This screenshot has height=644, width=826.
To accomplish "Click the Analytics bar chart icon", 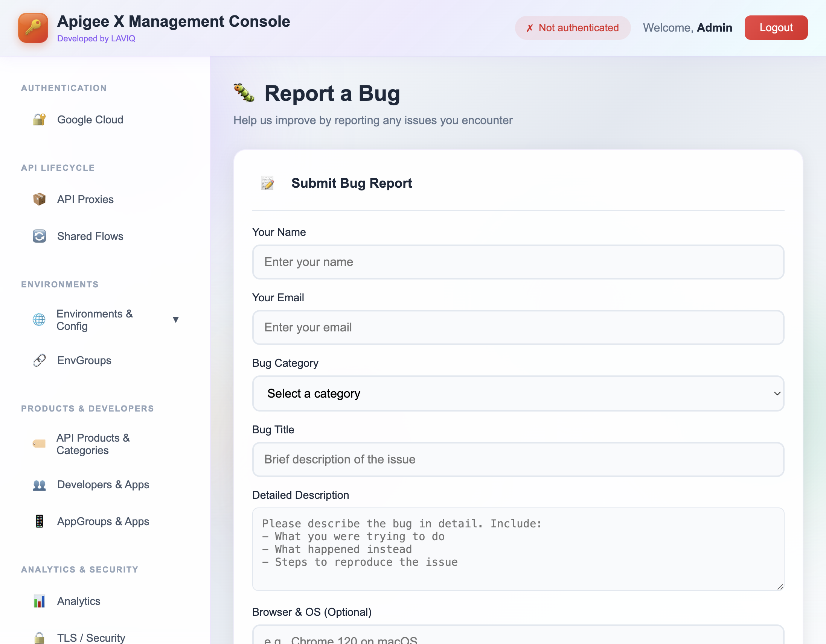I will pos(39,601).
